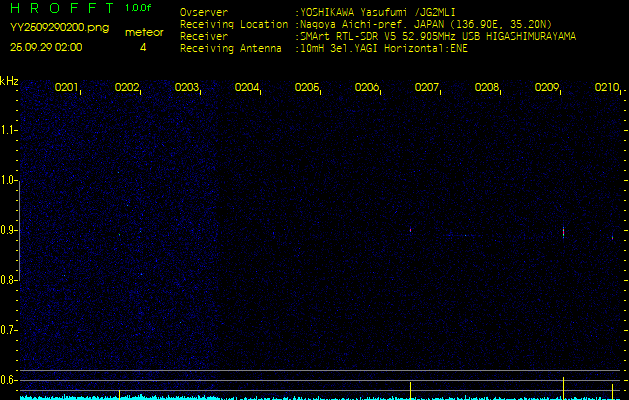Click the timestamp 26.09.29 02:00
This screenshot has width=629, height=400.
tap(46, 47)
